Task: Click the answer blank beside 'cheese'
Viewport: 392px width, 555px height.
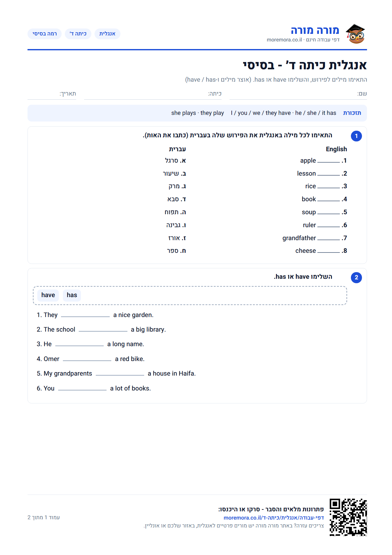Action: [x=328, y=252]
